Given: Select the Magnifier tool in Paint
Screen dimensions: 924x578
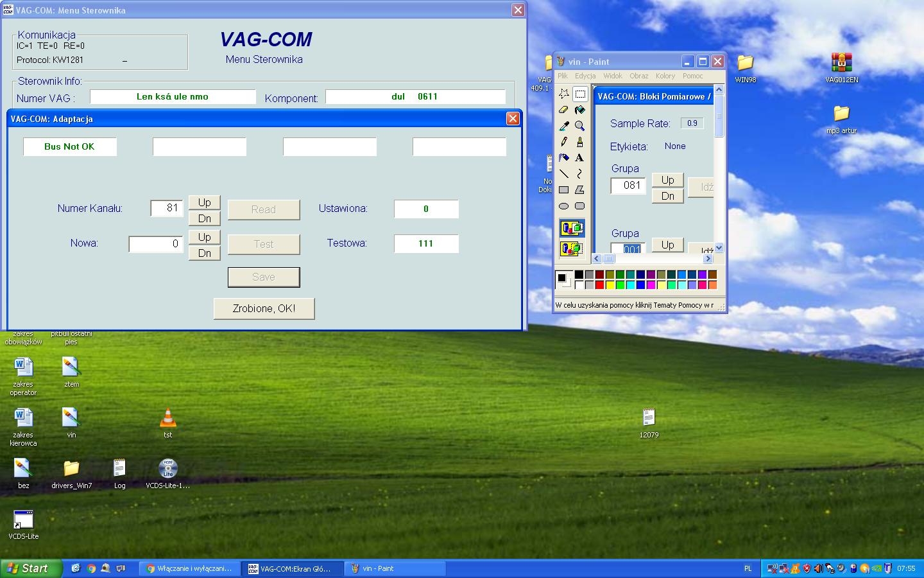Looking at the screenshot, I should [580, 126].
